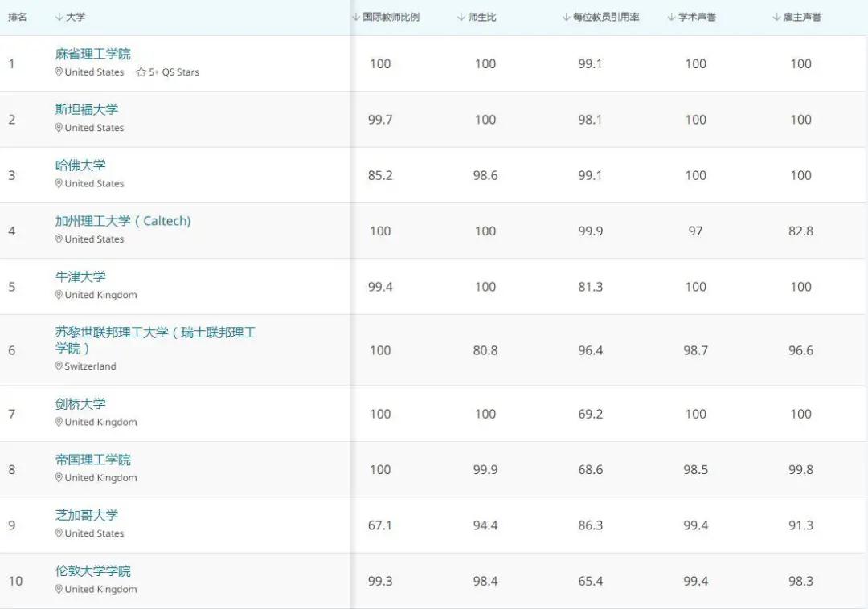Click 'United States' under 斯坦福大学
868x609 pixels.
(x=94, y=128)
